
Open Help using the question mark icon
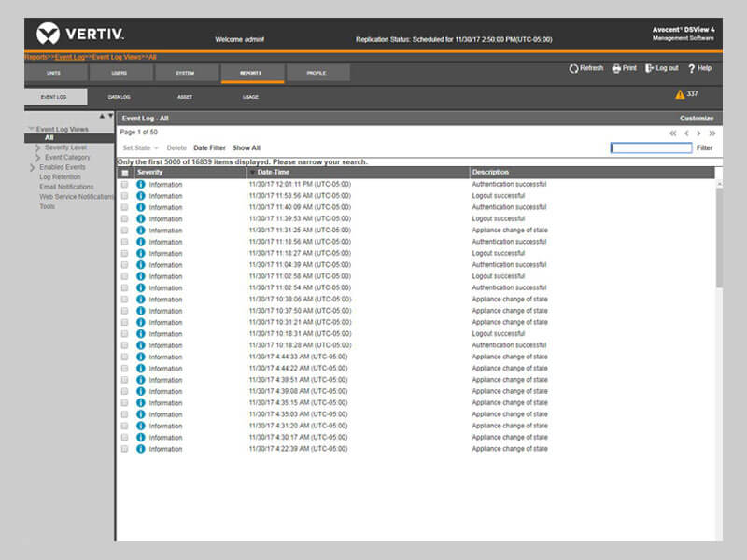pos(694,68)
